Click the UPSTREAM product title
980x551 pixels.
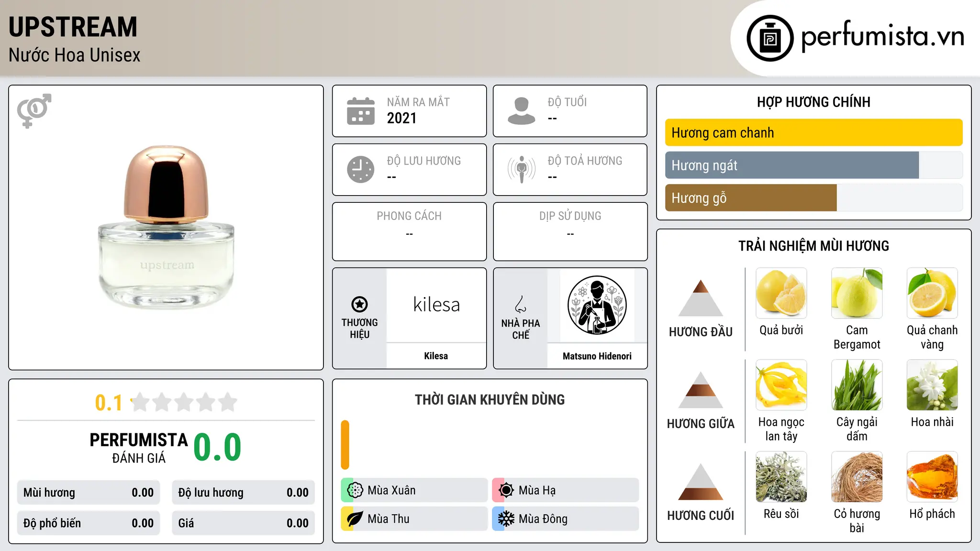(73, 27)
